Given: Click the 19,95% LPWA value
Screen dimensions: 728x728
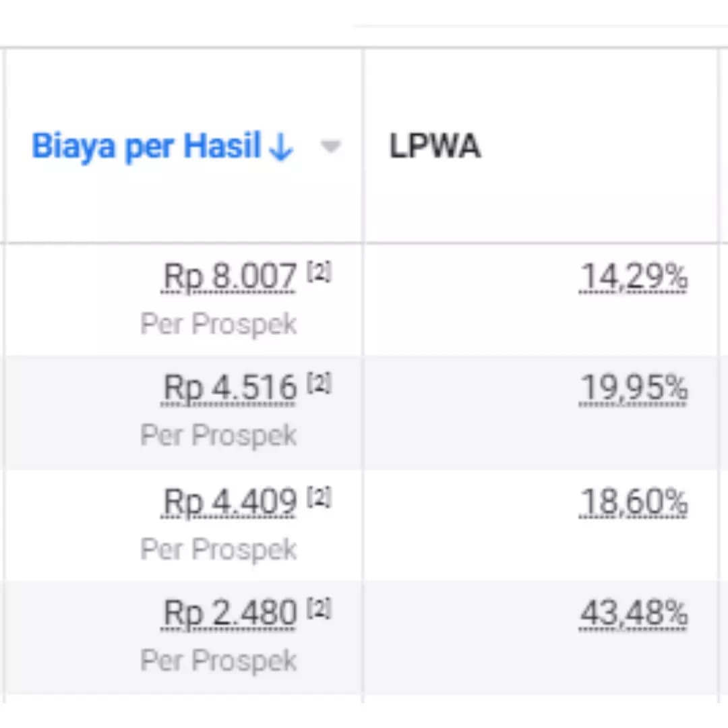Looking at the screenshot, I should [634, 388].
